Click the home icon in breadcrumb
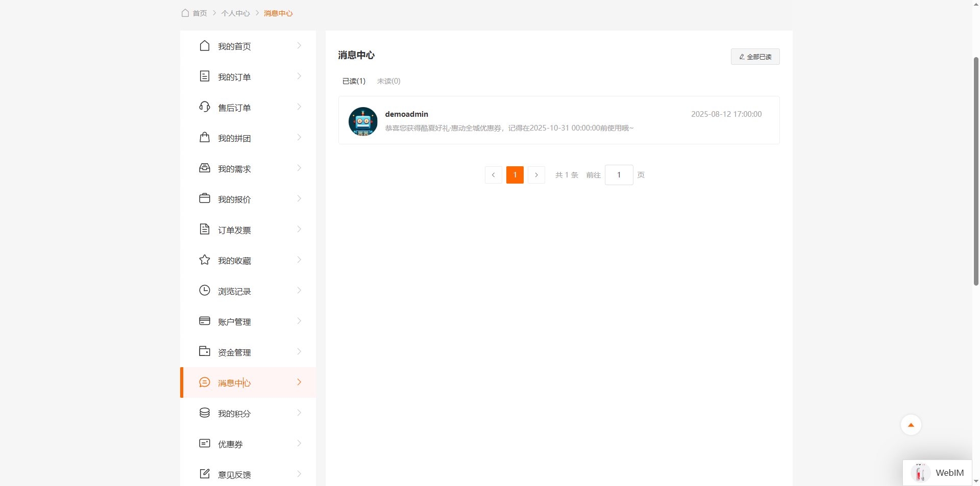This screenshot has height=486, width=980. (185, 13)
